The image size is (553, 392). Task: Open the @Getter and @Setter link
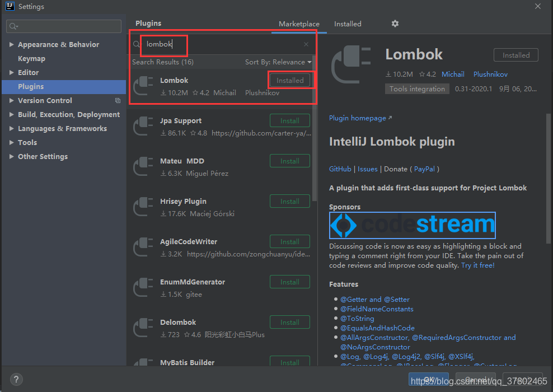[x=375, y=300]
